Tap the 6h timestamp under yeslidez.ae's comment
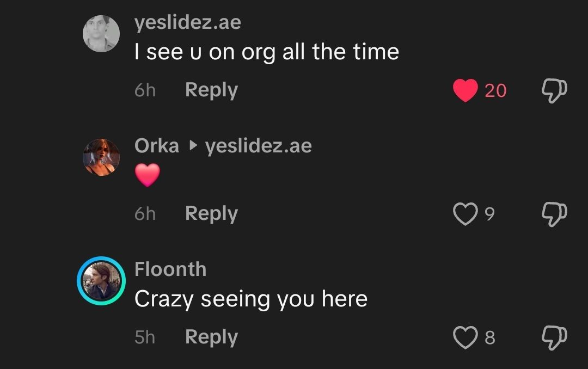The height and width of the screenshot is (369, 588). [144, 90]
